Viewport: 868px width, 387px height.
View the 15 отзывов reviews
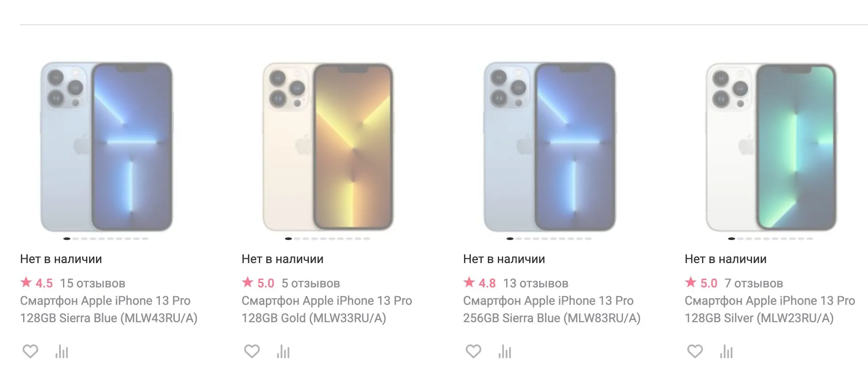[93, 284]
